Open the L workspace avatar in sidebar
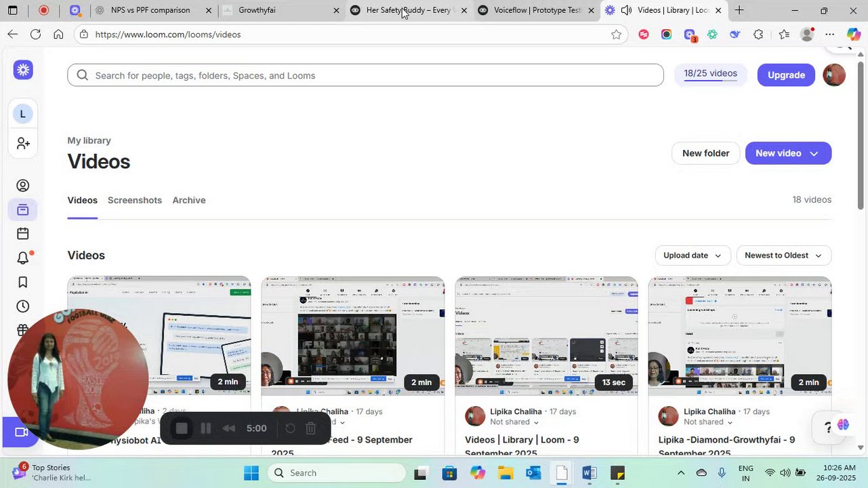Image resolution: width=868 pixels, height=488 pixels. (x=22, y=114)
